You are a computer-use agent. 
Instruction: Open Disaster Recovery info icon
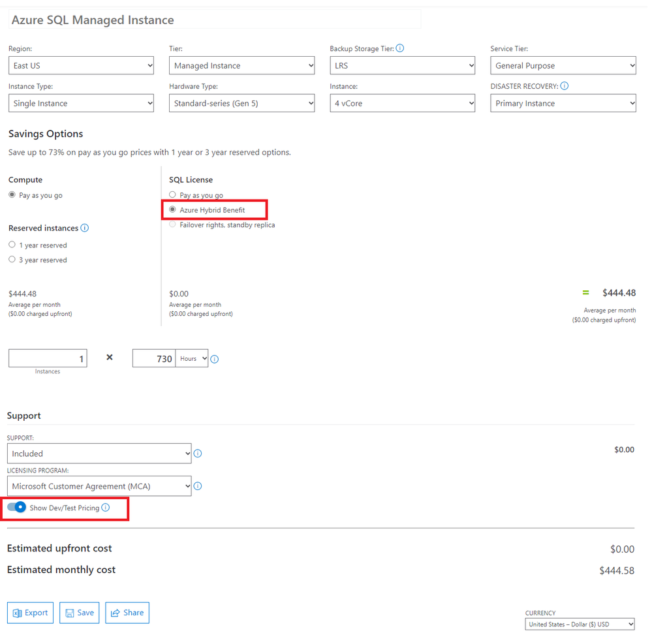pos(565,86)
